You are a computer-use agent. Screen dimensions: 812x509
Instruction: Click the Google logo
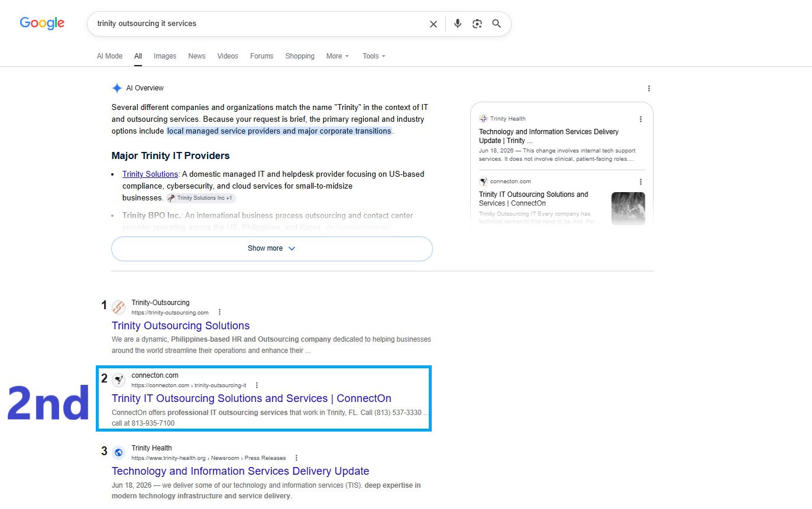point(42,23)
